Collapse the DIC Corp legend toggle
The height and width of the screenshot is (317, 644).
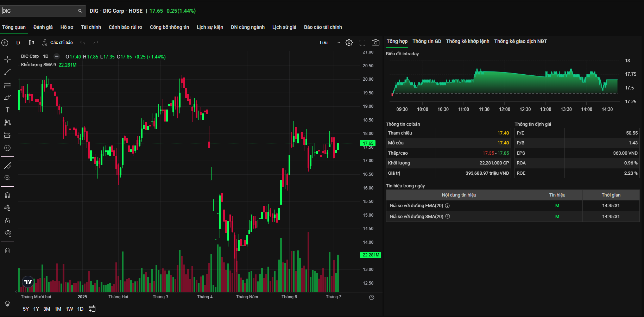click(x=57, y=56)
